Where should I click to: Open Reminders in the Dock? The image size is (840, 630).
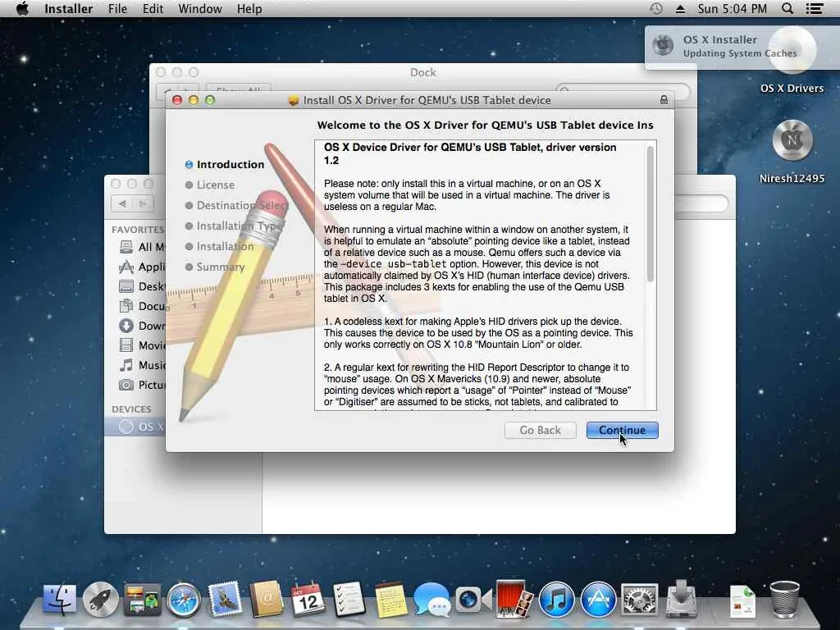click(x=349, y=598)
